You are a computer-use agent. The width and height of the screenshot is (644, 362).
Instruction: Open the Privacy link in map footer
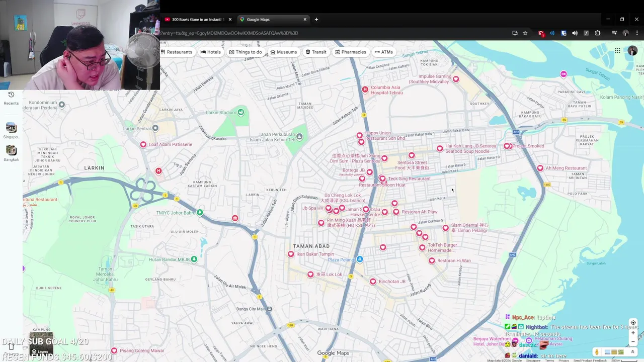(x=563, y=360)
